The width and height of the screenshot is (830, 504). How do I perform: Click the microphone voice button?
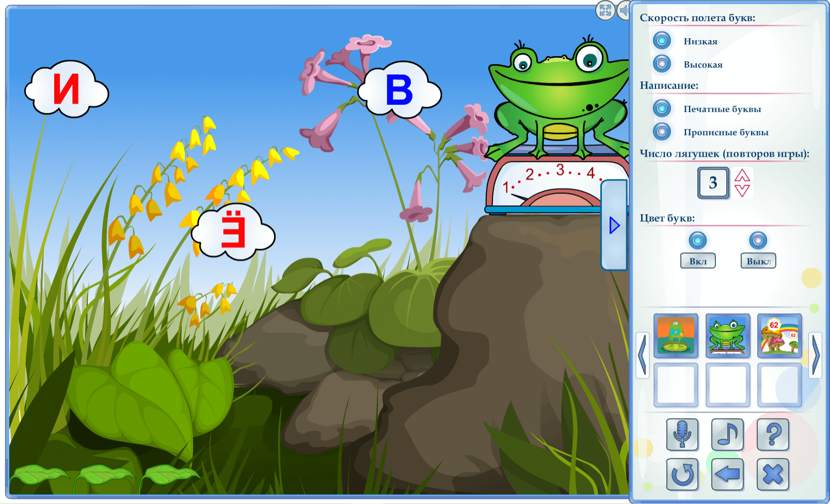(682, 434)
